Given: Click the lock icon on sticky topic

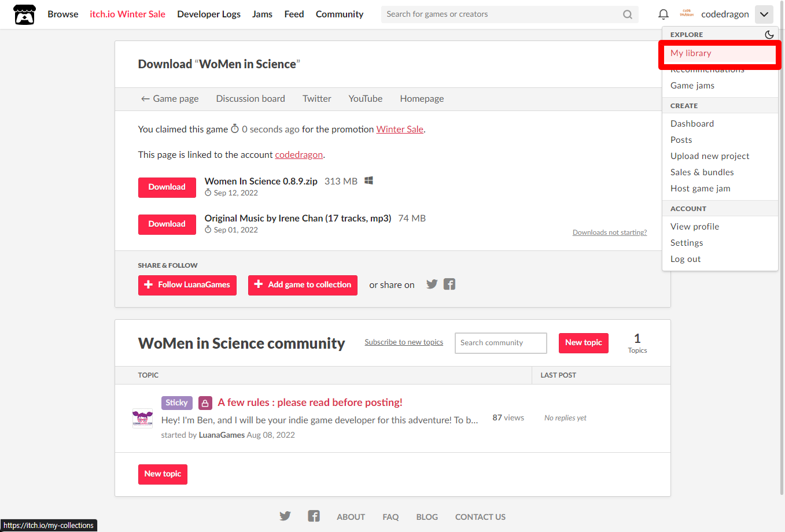Looking at the screenshot, I should point(205,403).
